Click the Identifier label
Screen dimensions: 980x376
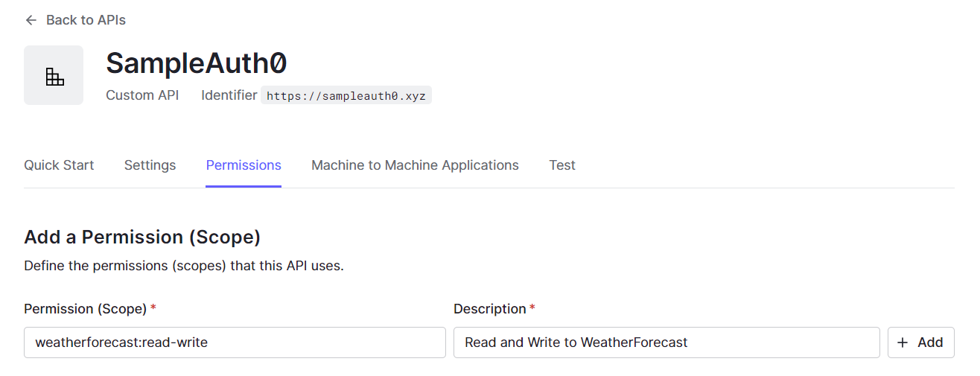tap(229, 95)
